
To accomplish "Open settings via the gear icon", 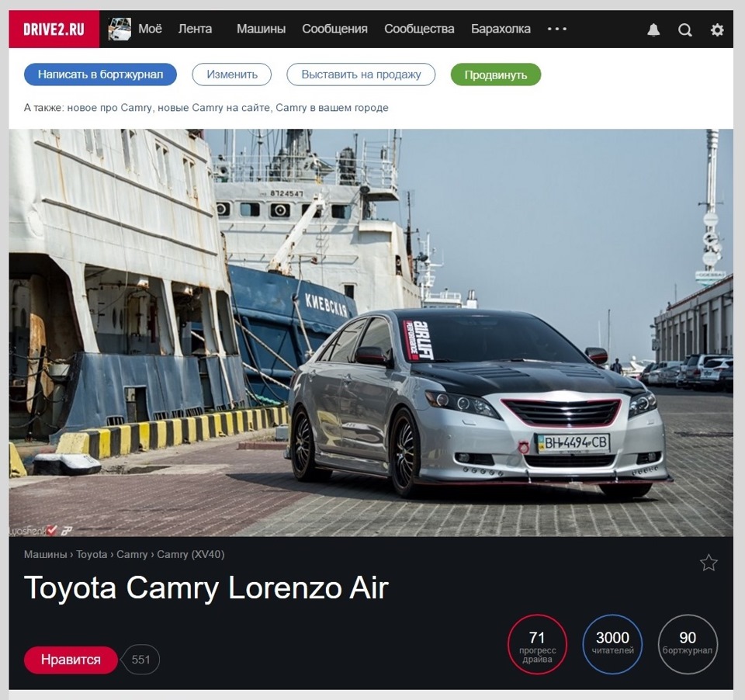I will [717, 30].
